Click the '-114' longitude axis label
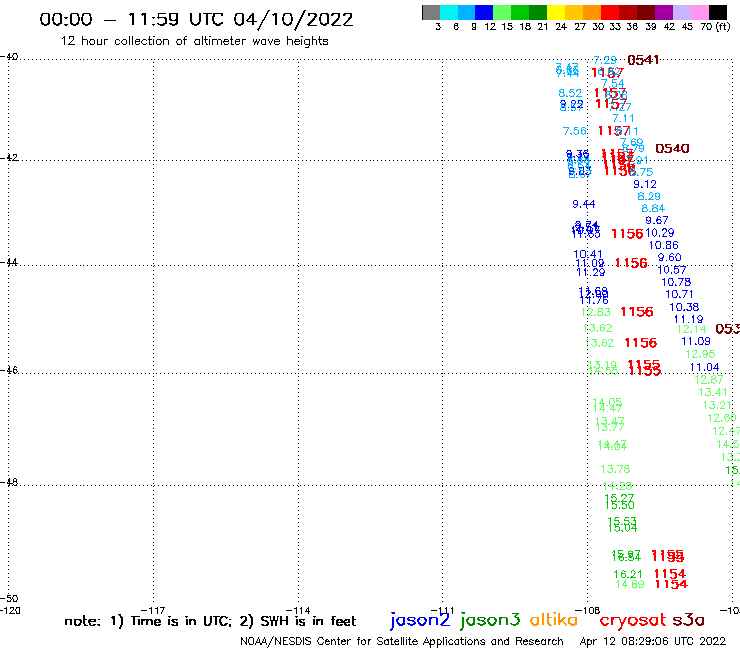Screen dimensions: 740x650 click(296, 611)
